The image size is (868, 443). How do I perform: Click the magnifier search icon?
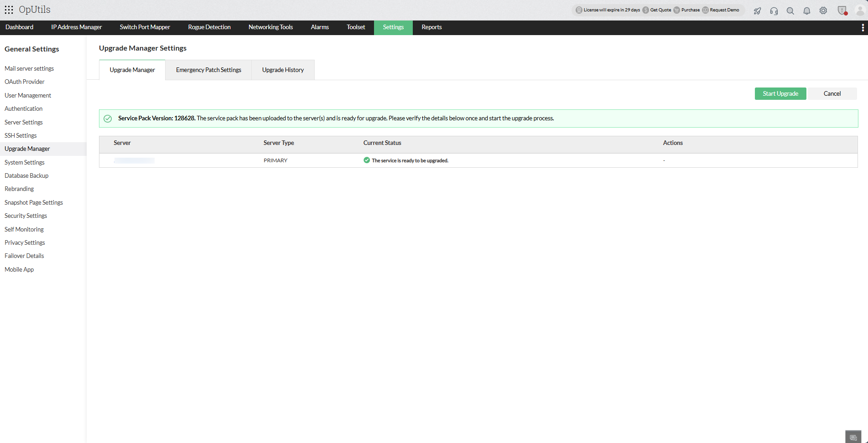790,10
